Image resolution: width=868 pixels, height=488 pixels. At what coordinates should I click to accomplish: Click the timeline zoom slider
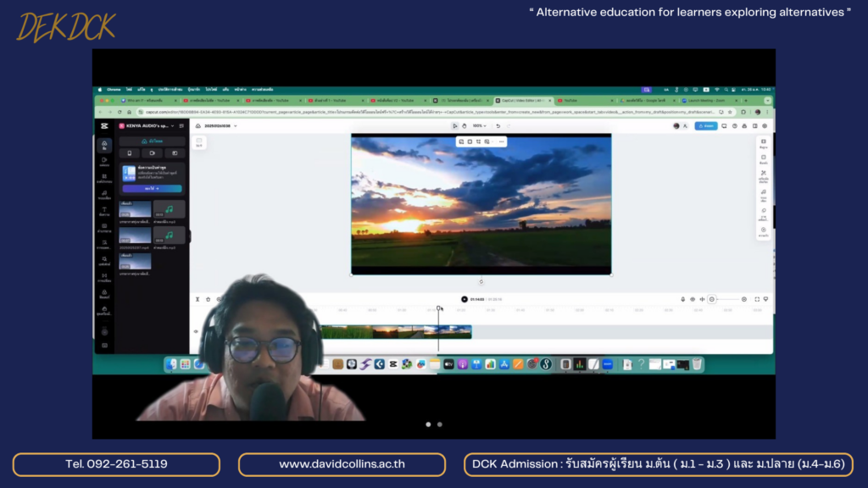[x=727, y=299]
